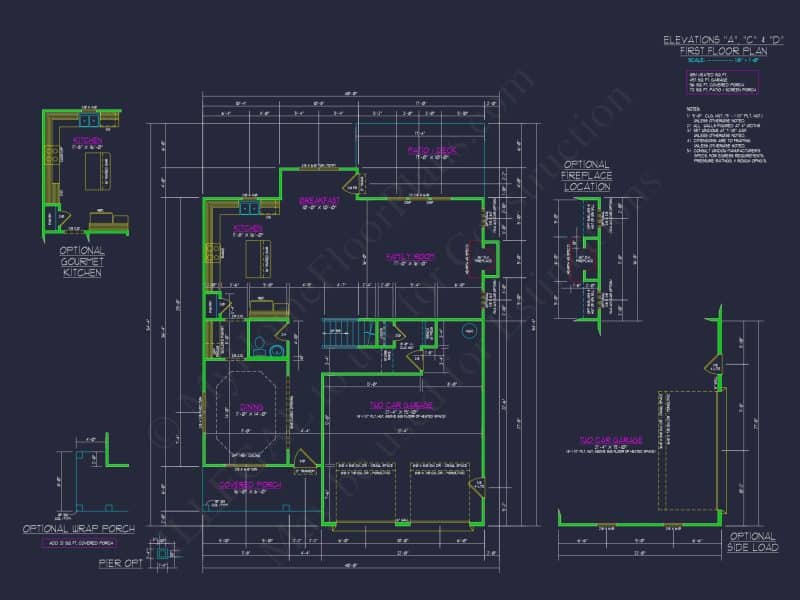Click the "BREAKFAST" room label
Image resolution: width=800 pixels, height=600 pixels.
point(320,201)
